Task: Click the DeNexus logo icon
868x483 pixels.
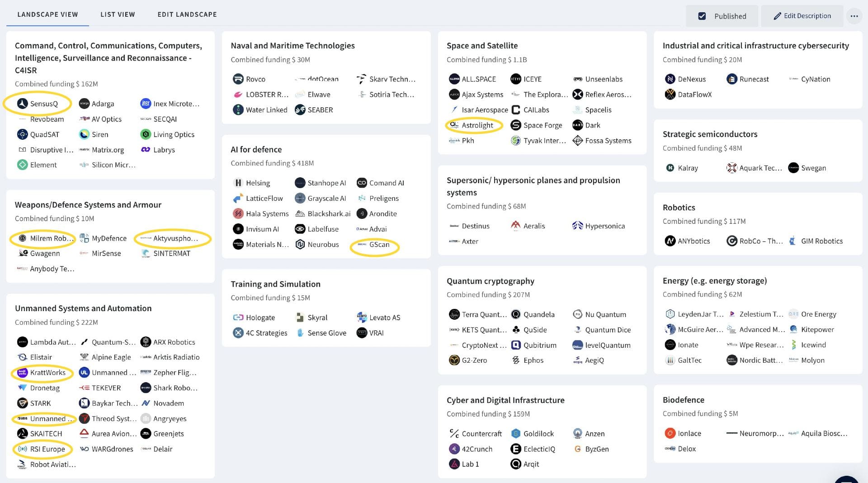Action: point(670,79)
